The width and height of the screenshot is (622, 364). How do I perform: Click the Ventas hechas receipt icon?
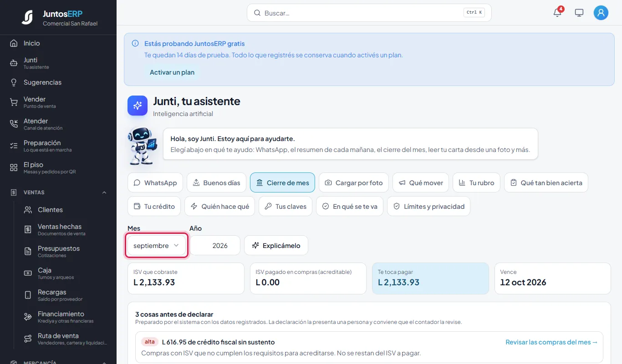(28, 230)
